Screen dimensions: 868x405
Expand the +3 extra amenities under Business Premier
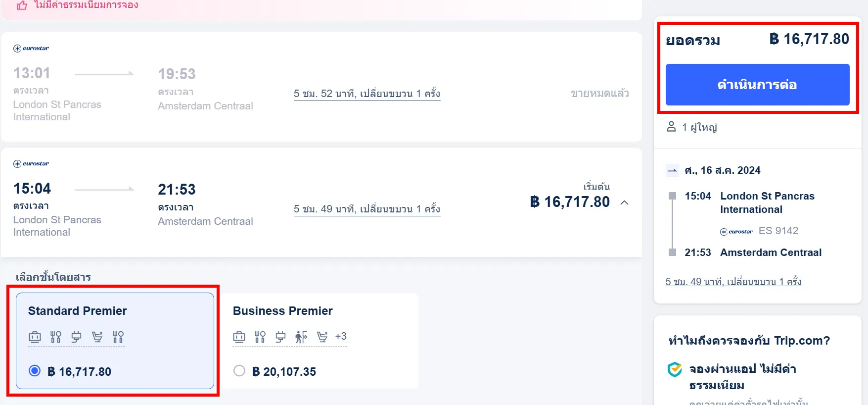pos(341,336)
